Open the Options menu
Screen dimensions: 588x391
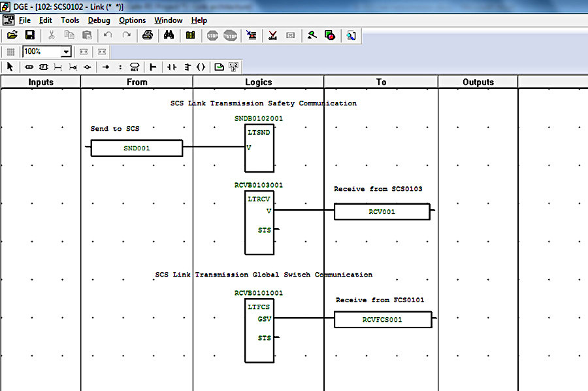click(132, 20)
